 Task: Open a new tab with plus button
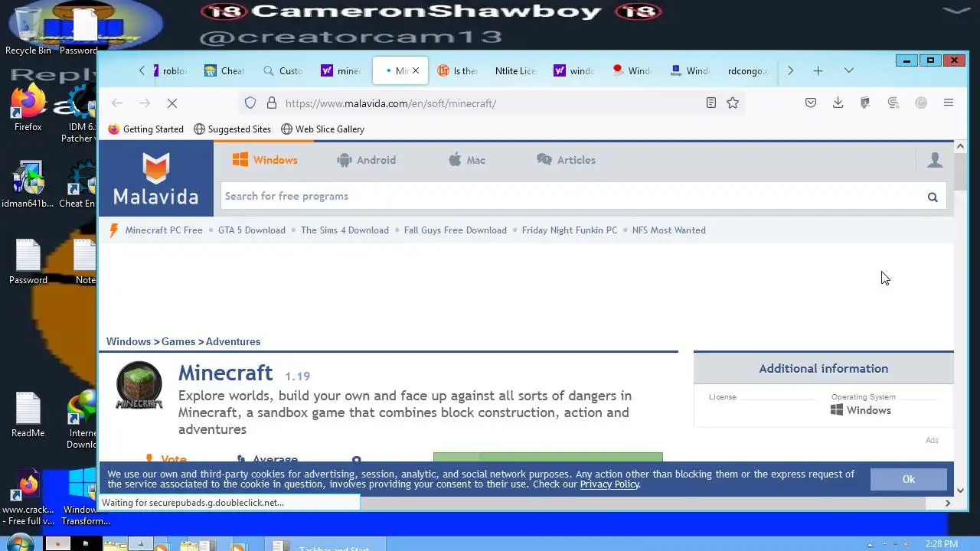point(818,70)
